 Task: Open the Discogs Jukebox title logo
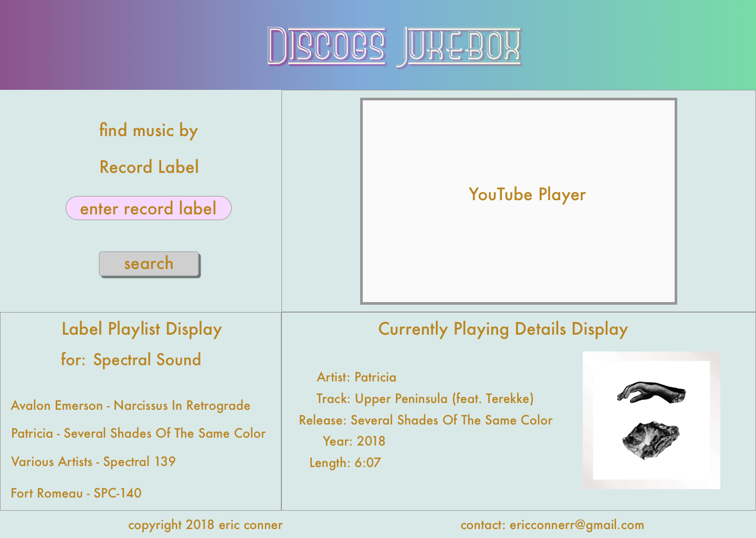[x=394, y=47]
